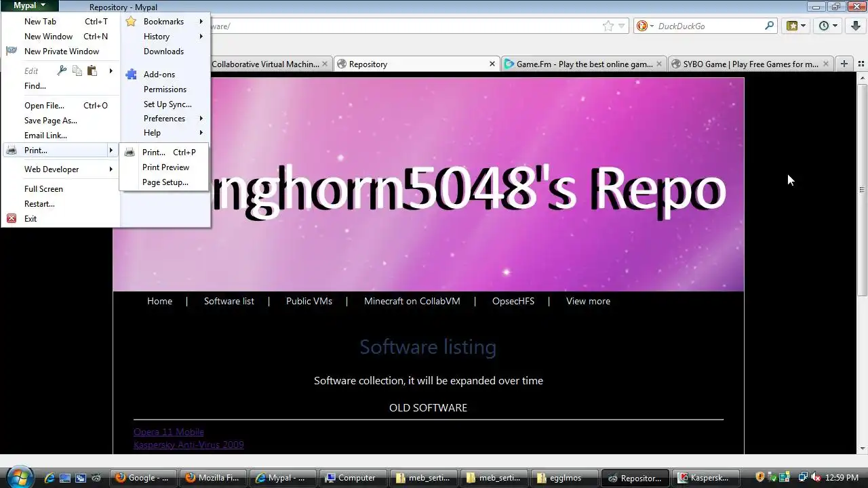Open a New Private Window
Screen dimensions: 868x488
tap(61, 52)
